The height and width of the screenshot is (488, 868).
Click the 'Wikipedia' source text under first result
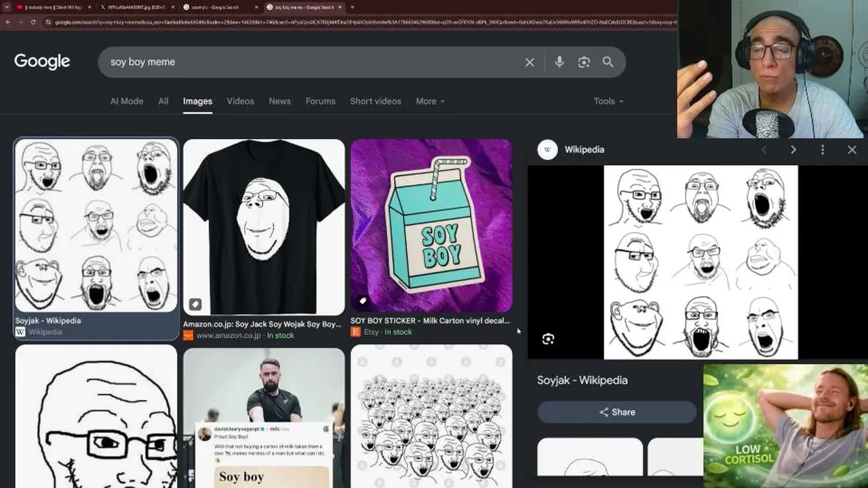click(x=45, y=332)
